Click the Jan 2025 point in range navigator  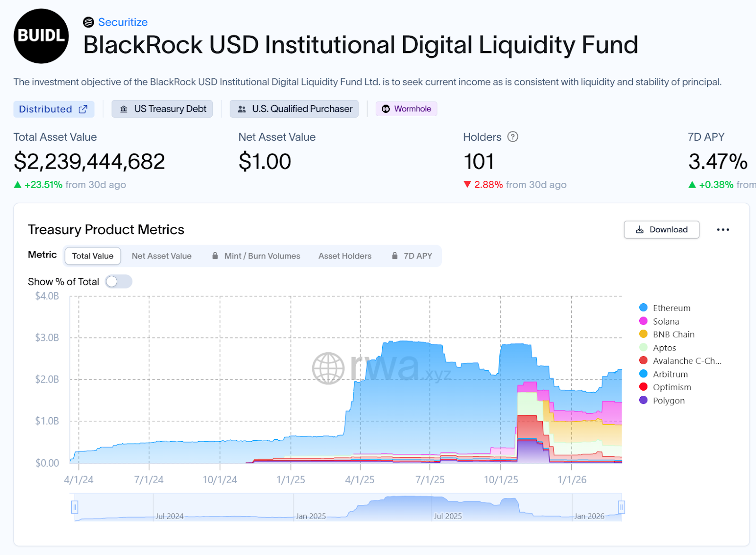click(x=310, y=516)
